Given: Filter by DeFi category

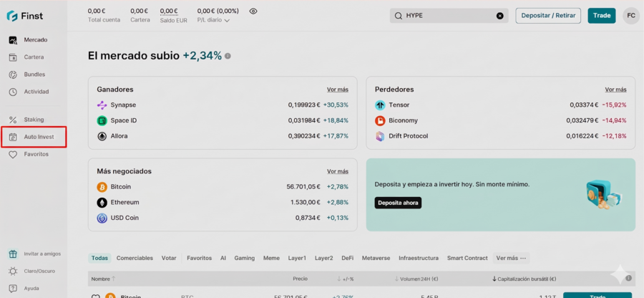Looking at the screenshot, I should click(348, 258).
